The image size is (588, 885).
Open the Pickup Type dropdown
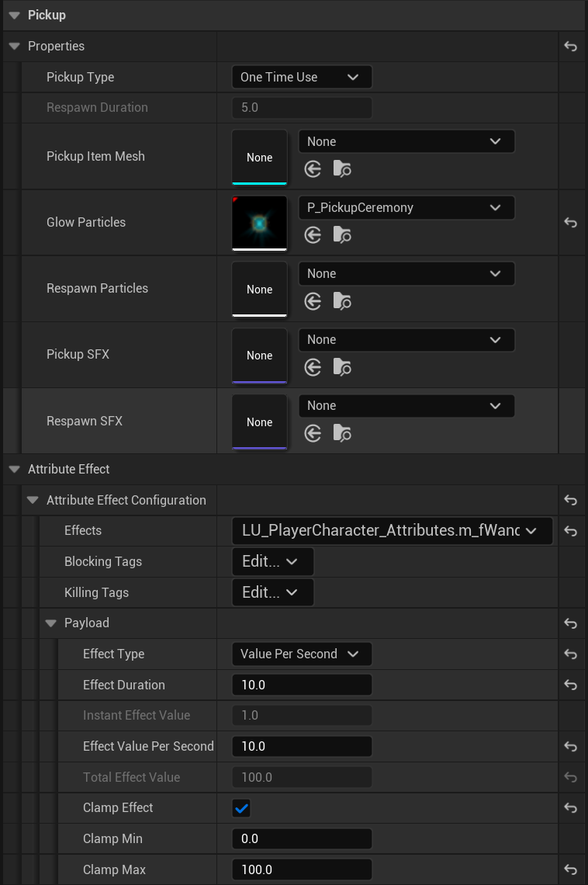pos(302,77)
